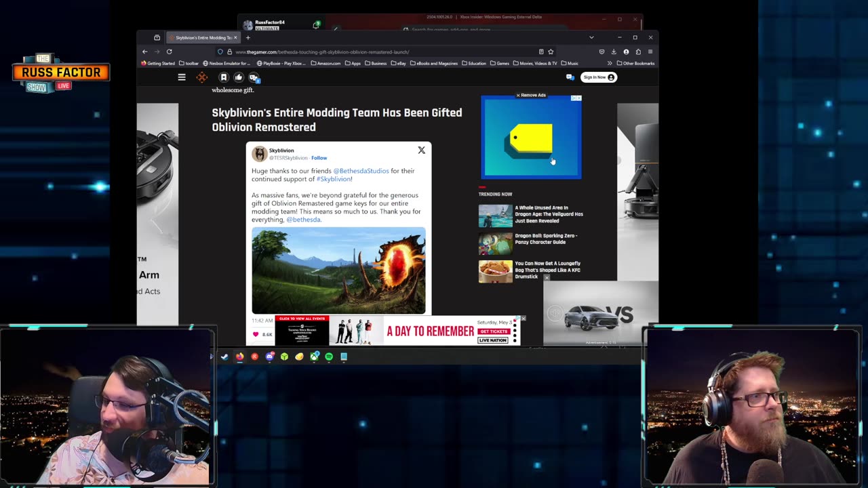Reload the page with the refresh icon
The image size is (868, 488).
[x=169, y=52]
